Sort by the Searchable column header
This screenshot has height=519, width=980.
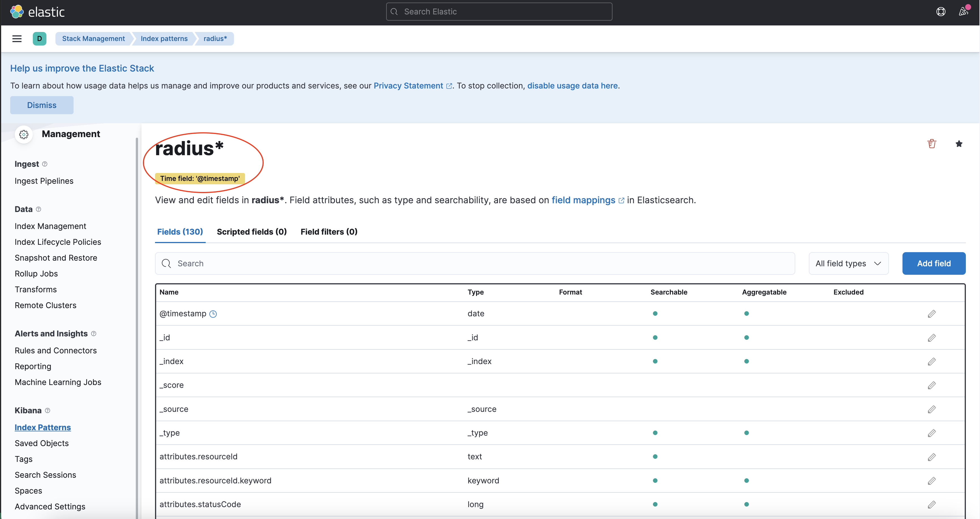point(669,292)
